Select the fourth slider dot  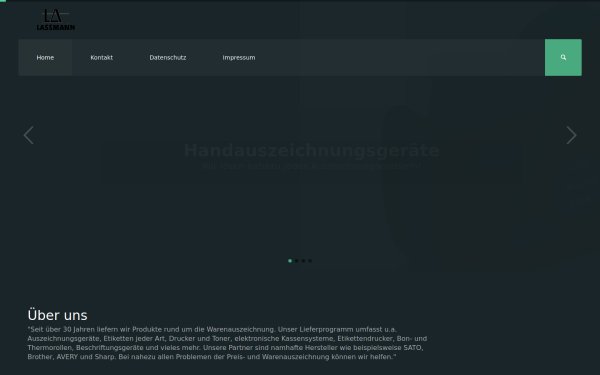point(310,261)
